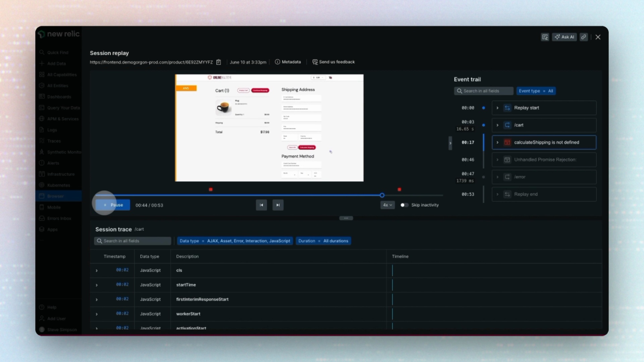
Task: Expand the workerStart trace row
Action: pyautogui.click(x=97, y=314)
